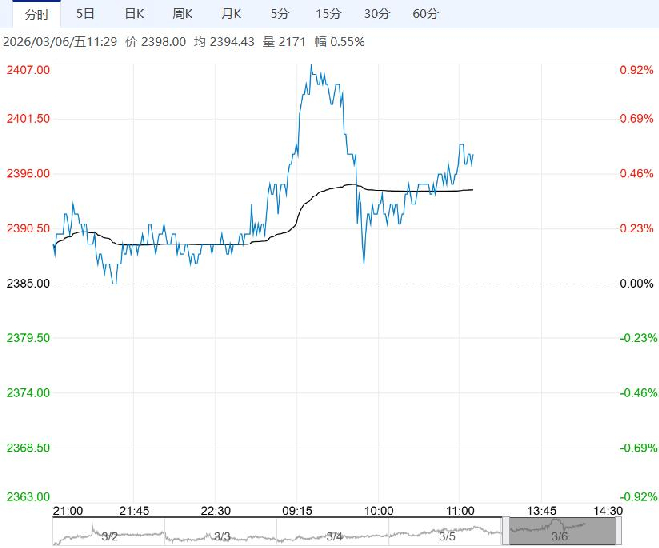This screenshot has width=659, height=548.
Task: Open the 日K daily candlestick tab
Action: pyautogui.click(x=134, y=13)
